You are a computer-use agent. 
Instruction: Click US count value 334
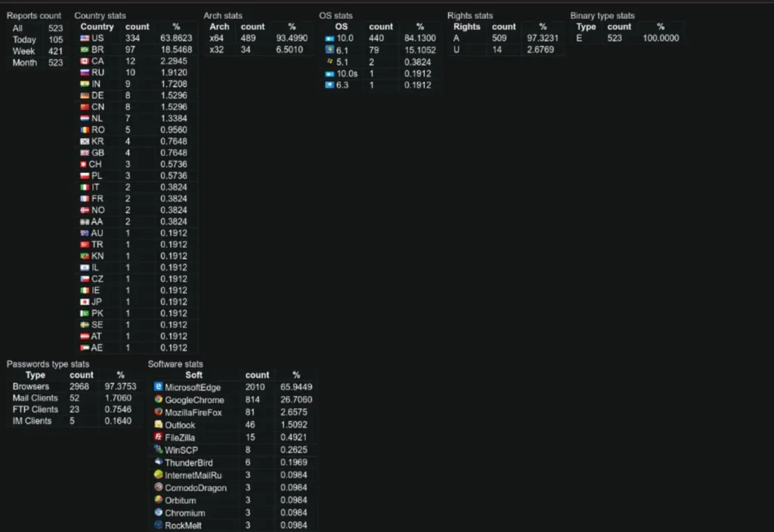[x=132, y=38]
